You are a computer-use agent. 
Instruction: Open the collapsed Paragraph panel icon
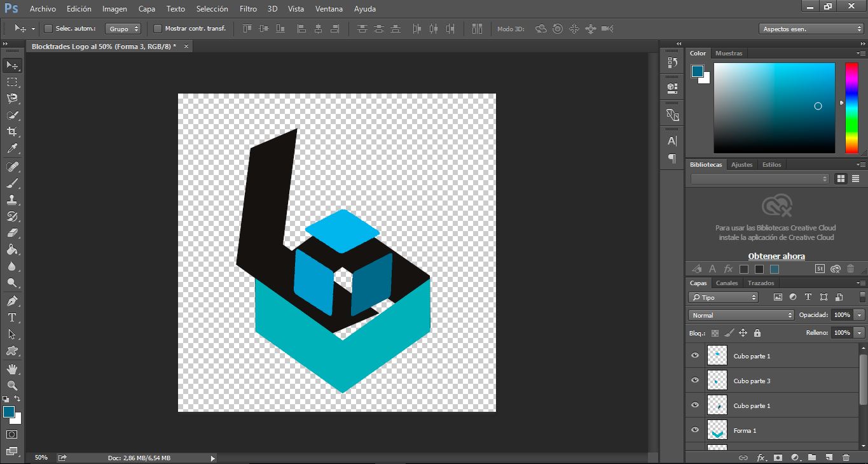pos(672,158)
